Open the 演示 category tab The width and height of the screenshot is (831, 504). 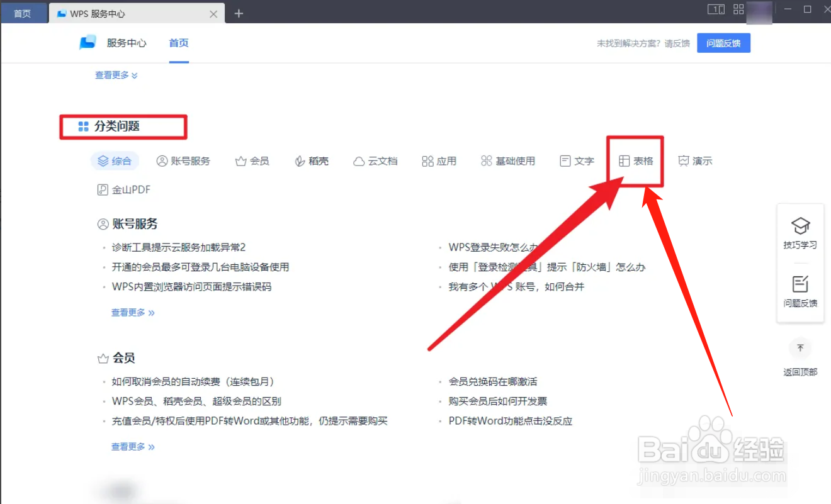click(x=695, y=161)
